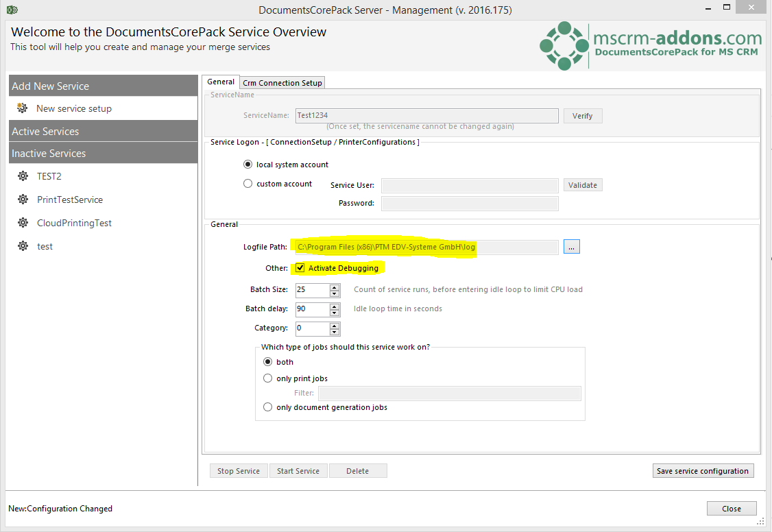Select the PrintTestService entry
This screenshot has height=532, width=772.
[70, 199]
